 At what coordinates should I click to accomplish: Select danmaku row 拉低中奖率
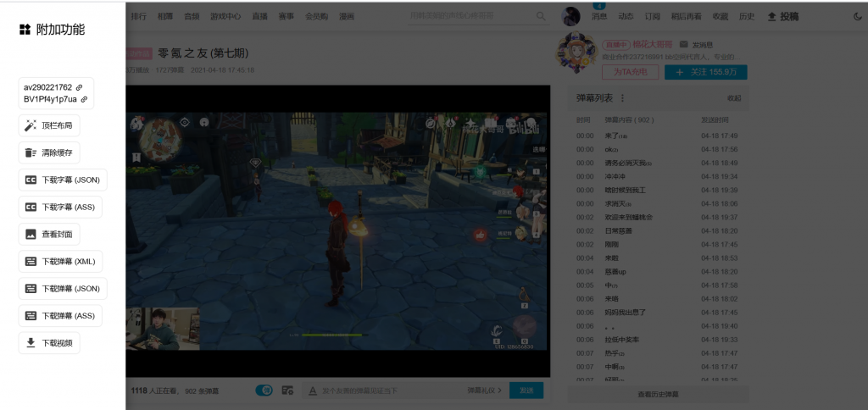pos(658,339)
